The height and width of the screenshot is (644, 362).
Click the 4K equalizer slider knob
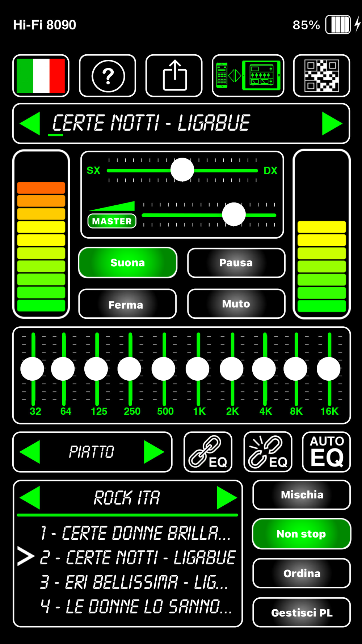point(264,369)
